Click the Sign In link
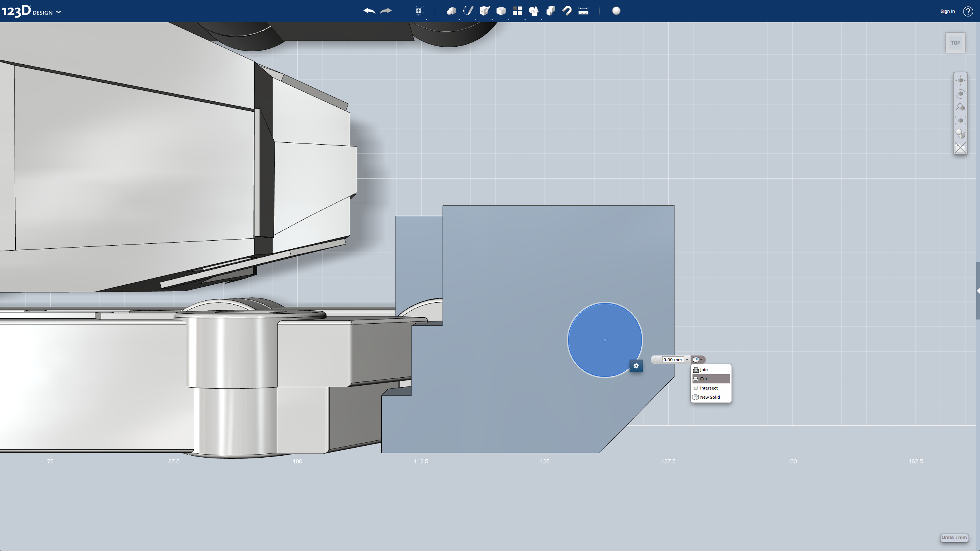Image resolution: width=980 pixels, height=551 pixels. click(947, 11)
